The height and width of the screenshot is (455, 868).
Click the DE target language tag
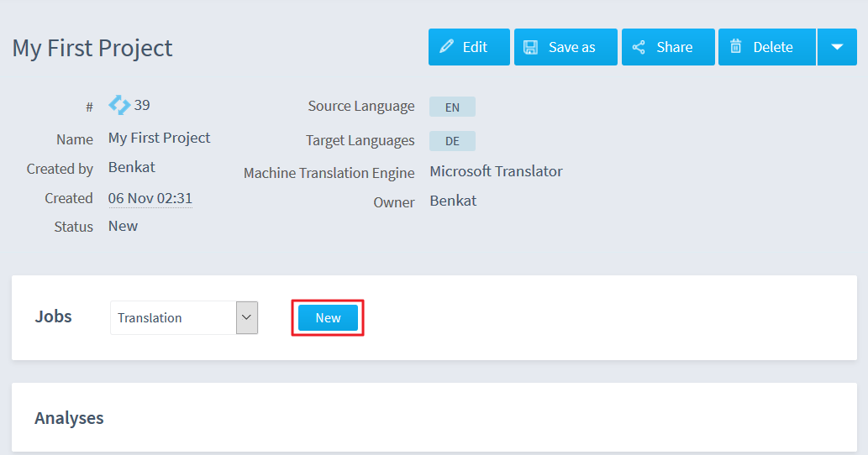452,141
